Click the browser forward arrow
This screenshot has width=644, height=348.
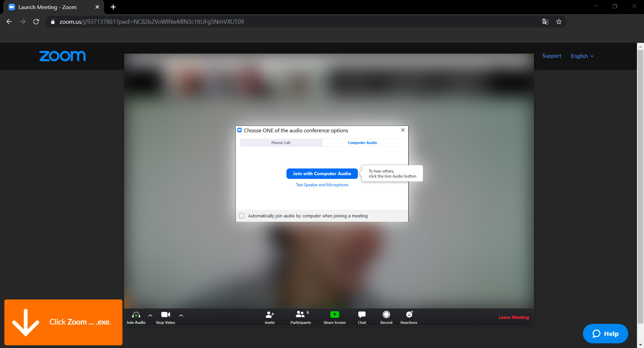pyautogui.click(x=22, y=22)
